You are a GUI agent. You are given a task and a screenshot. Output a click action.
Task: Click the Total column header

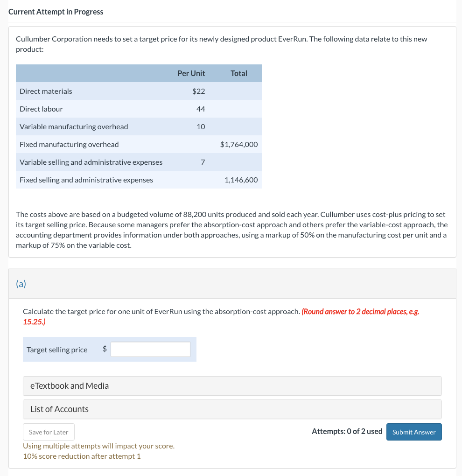click(239, 73)
